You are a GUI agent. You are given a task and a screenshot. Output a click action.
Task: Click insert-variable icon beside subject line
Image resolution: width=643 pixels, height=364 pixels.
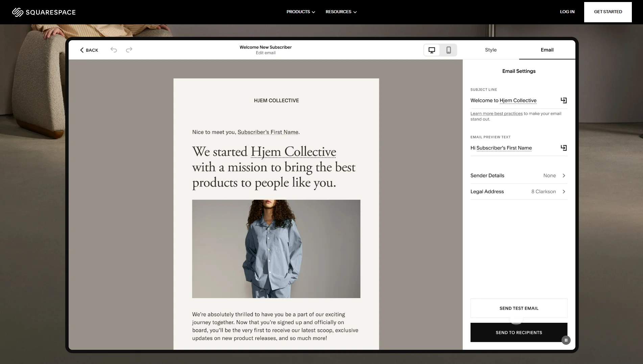point(564,100)
